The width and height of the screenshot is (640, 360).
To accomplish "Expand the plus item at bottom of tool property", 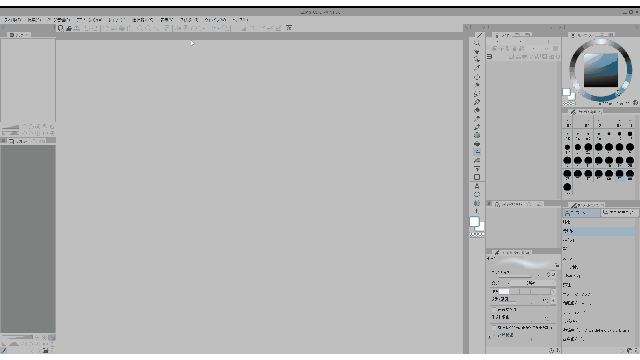I will [490, 336].
